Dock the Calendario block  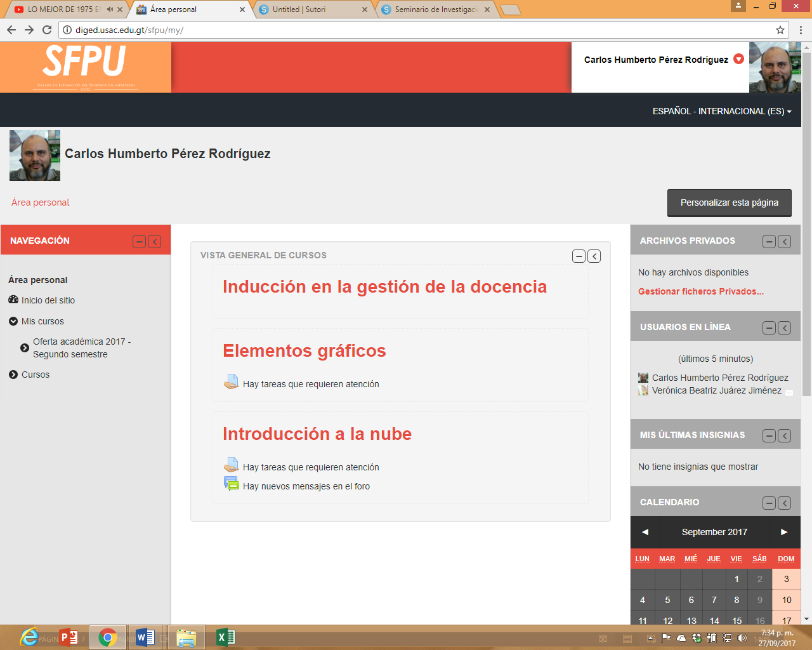point(785,503)
